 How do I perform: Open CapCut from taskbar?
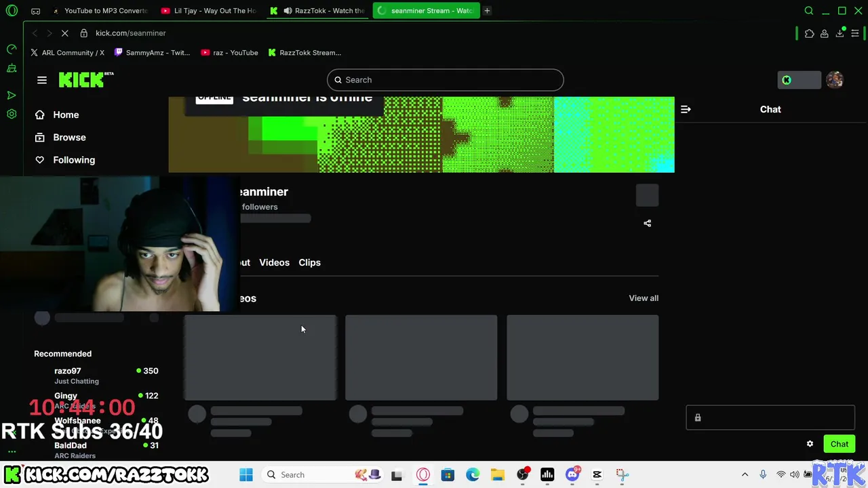597,474
